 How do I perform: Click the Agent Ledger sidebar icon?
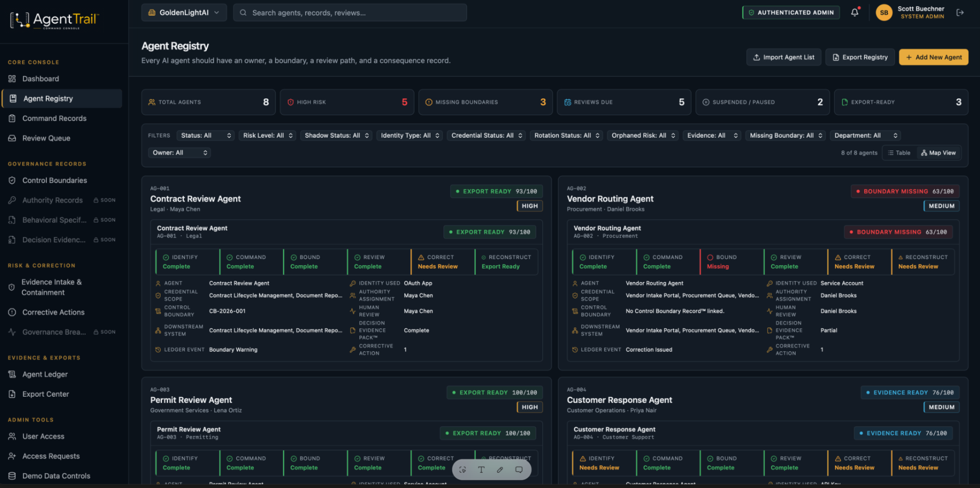coord(12,374)
